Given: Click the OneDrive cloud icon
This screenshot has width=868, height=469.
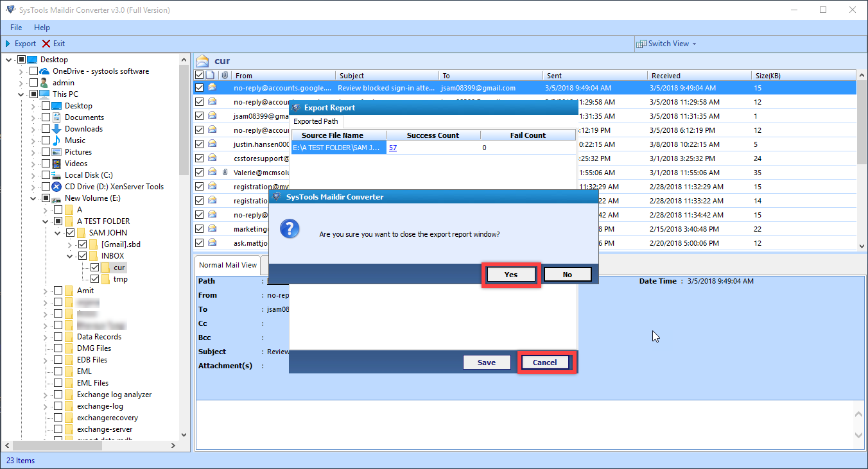Looking at the screenshot, I should [x=45, y=71].
